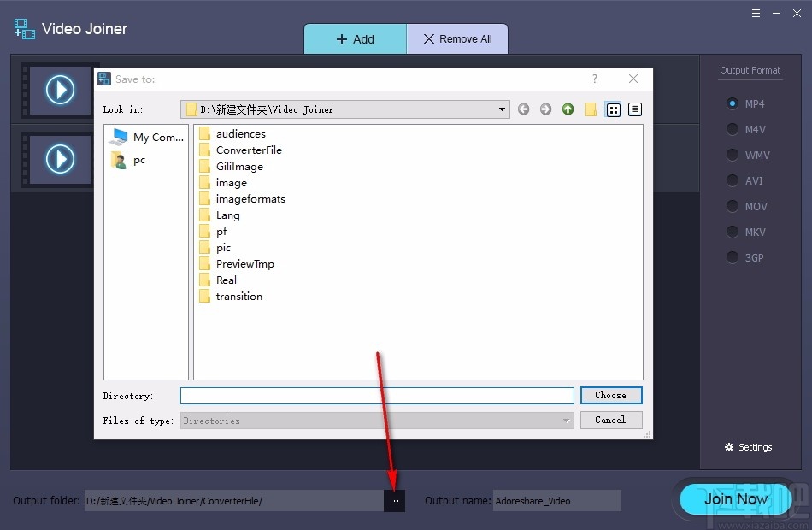Viewport: 812px width, 530px height.
Task: Go back using the dialog's back arrow
Action: pyautogui.click(x=524, y=109)
